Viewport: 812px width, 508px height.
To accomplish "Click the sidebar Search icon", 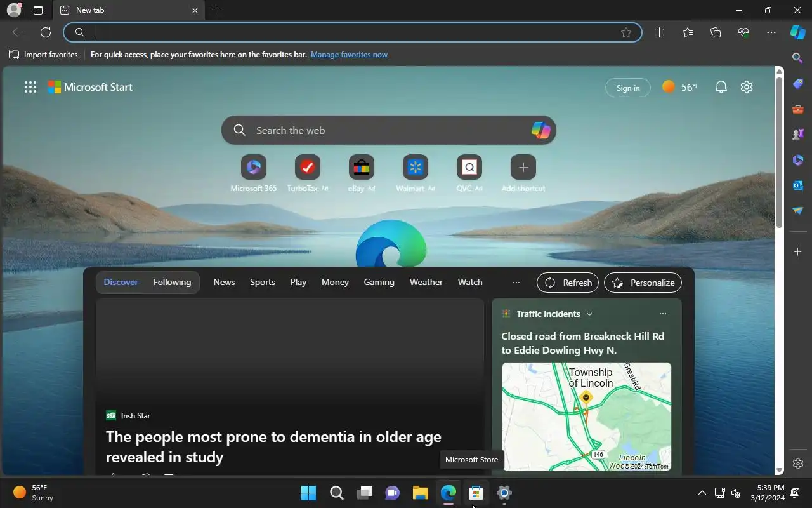I will (x=798, y=58).
